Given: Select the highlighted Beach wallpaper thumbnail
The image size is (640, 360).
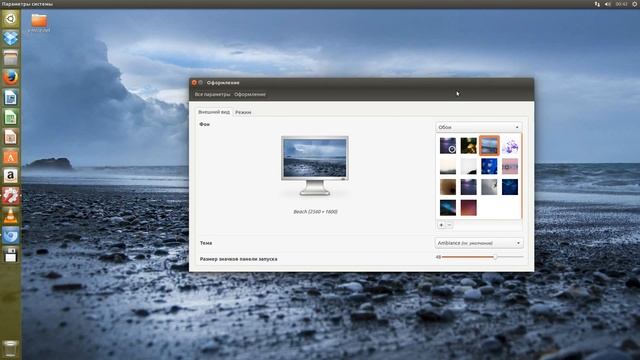Looking at the screenshot, I should tap(489, 146).
